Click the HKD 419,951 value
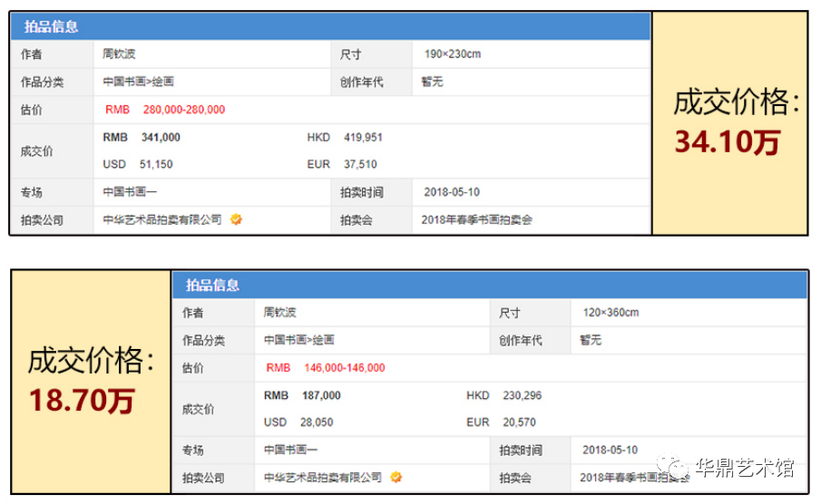Image resolution: width=821 pixels, height=504 pixels. coord(362,137)
